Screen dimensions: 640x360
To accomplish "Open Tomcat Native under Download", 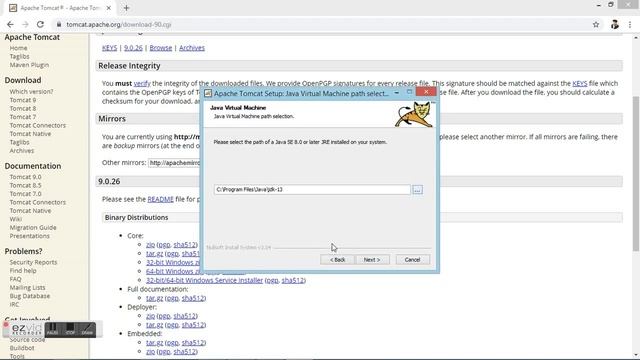I will pos(30,134).
